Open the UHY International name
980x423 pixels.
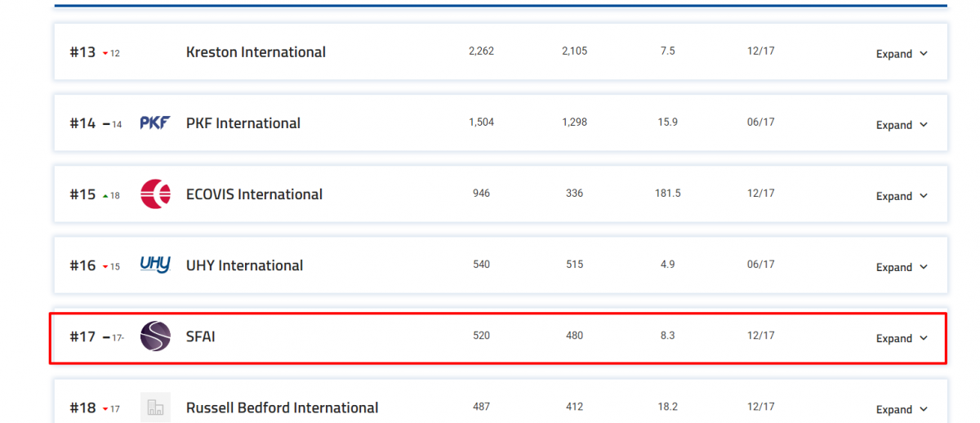tap(245, 265)
